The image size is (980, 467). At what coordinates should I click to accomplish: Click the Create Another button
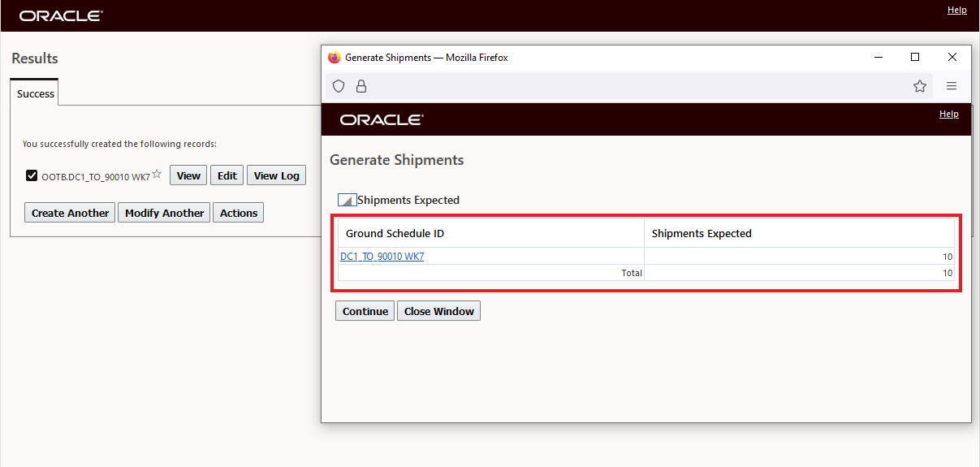pyautogui.click(x=70, y=213)
